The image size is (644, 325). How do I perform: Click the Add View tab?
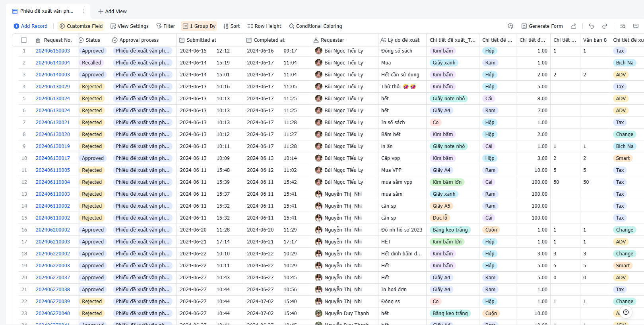(x=113, y=11)
